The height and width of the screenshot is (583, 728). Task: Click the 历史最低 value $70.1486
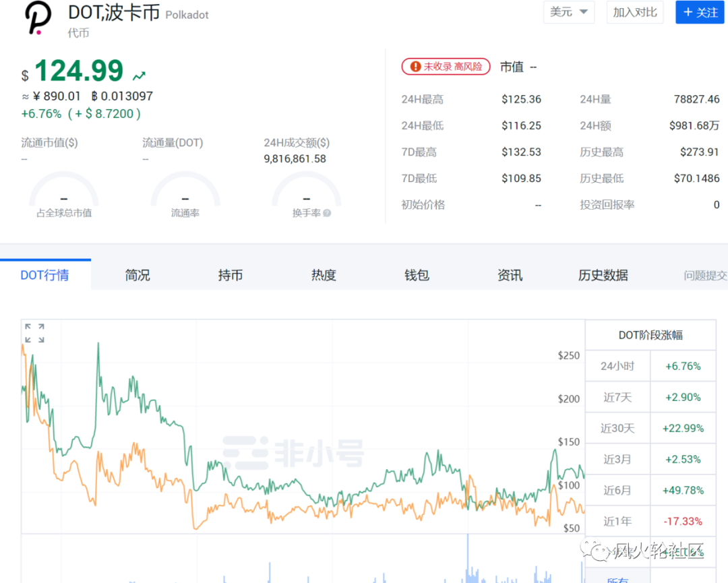point(696,179)
